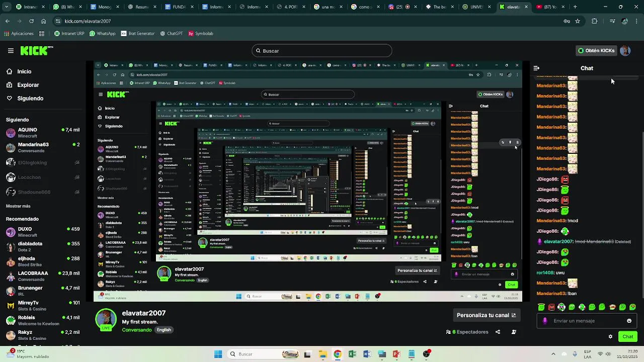This screenshot has height=362, width=644.
Task: Show hidden system tray icons
Action: tap(553, 354)
